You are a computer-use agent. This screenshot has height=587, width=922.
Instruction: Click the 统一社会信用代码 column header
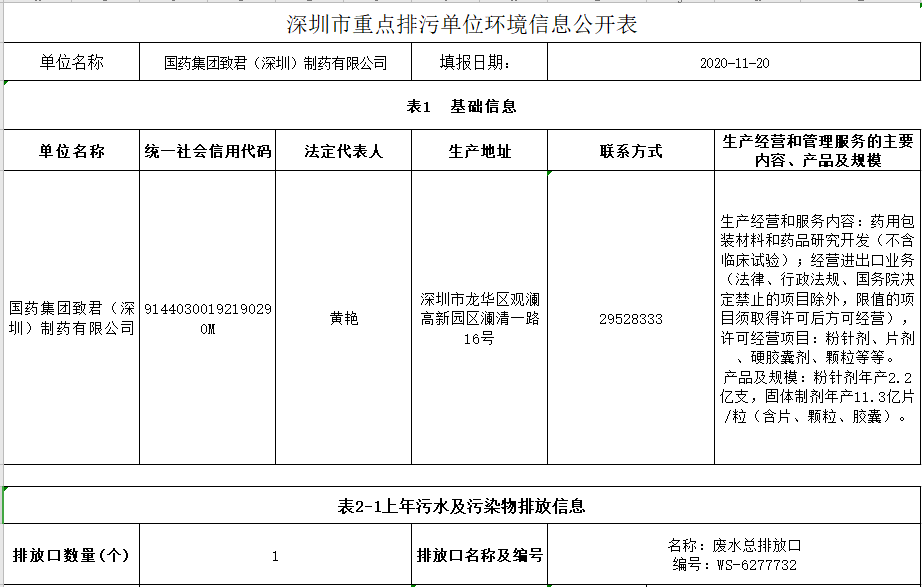[207, 151]
